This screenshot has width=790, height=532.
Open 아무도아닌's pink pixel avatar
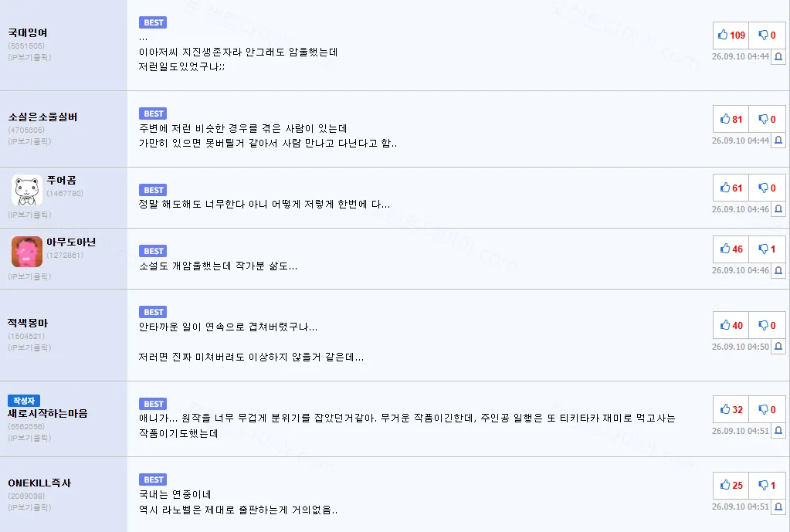tap(27, 252)
